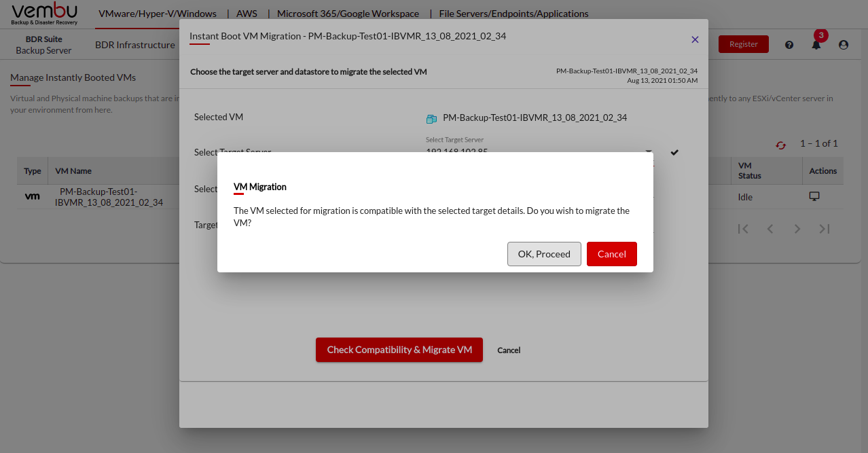Image resolution: width=868 pixels, height=453 pixels.
Task: Click the VM icon next to selected VM name
Action: (431, 119)
